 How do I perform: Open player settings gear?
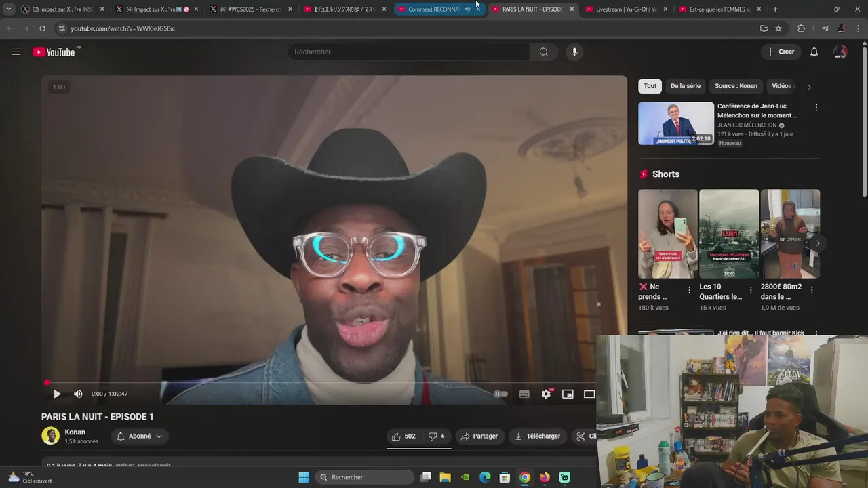tap(546, 394)
